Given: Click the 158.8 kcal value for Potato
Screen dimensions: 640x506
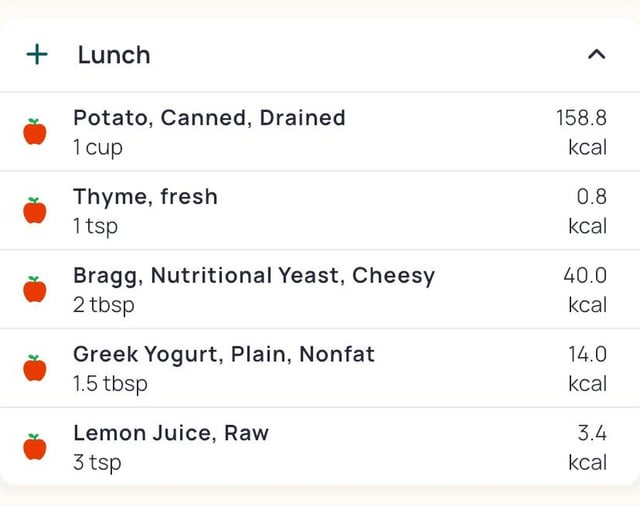Looking at the screenshot, I should (581, 131).
